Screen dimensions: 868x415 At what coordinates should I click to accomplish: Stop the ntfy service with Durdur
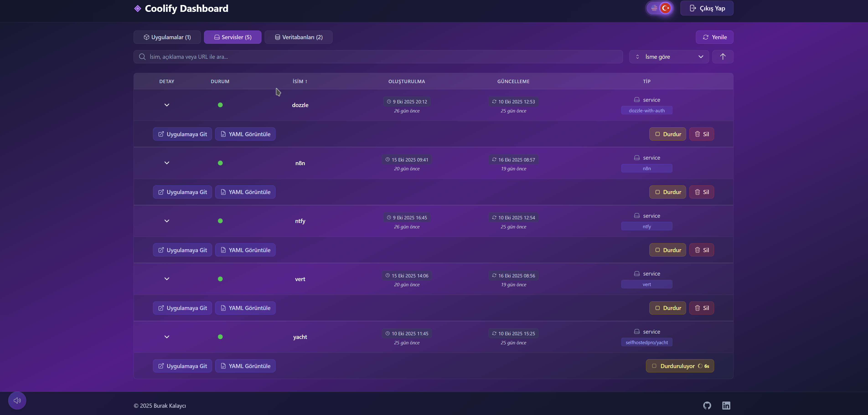click(x=667, y=250)
